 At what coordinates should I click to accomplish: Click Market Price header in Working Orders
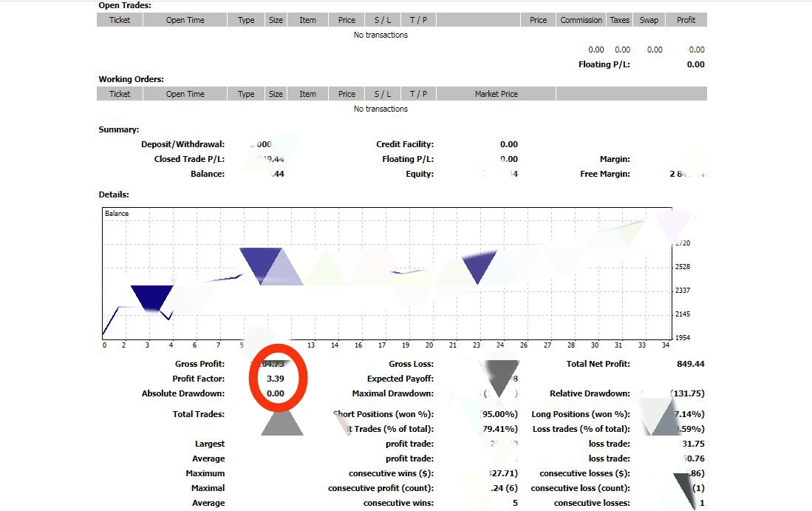point(496,94)
